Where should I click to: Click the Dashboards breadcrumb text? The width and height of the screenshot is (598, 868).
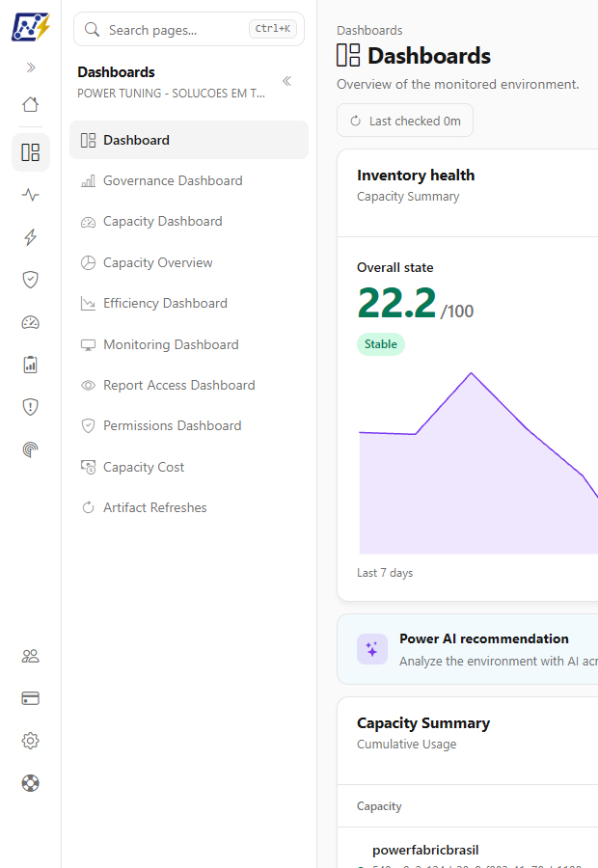[x=369, y=31]
